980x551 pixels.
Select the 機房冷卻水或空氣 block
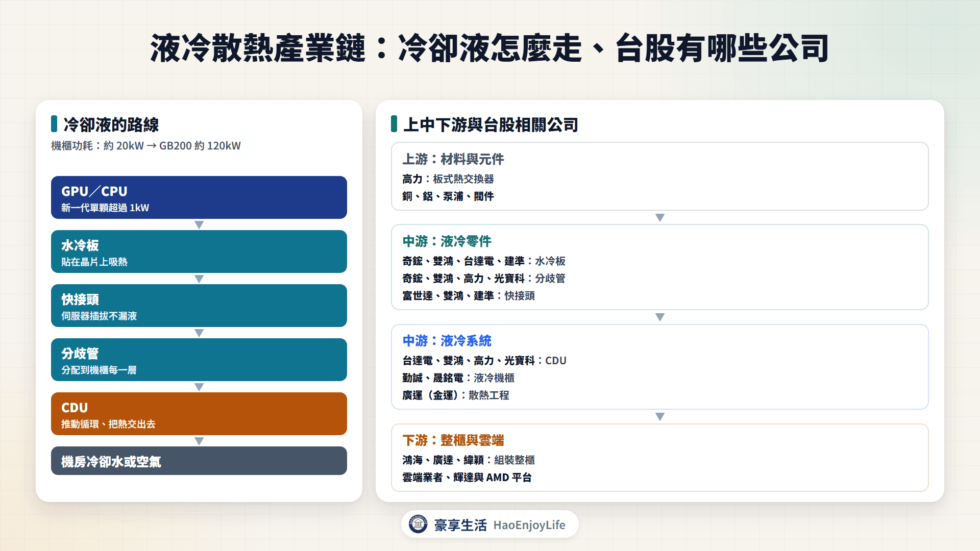(199, 461)
